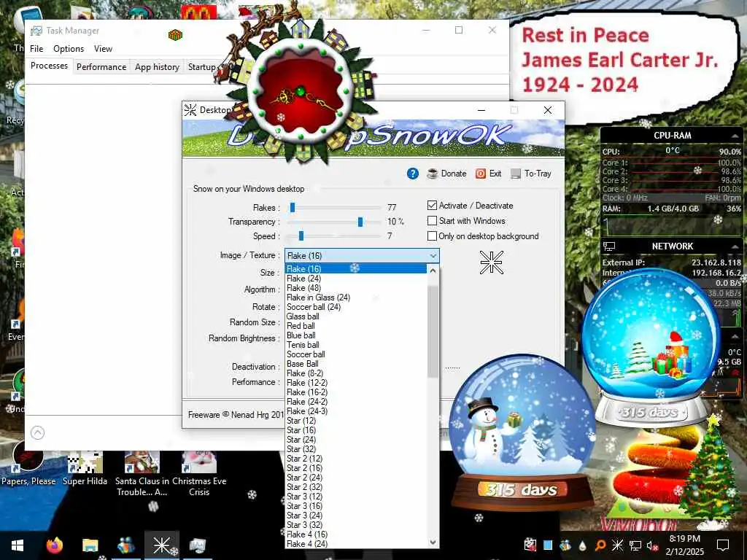Select Flake (48) texture from the list
Screen dimensions: 747x560
[356, 287]
